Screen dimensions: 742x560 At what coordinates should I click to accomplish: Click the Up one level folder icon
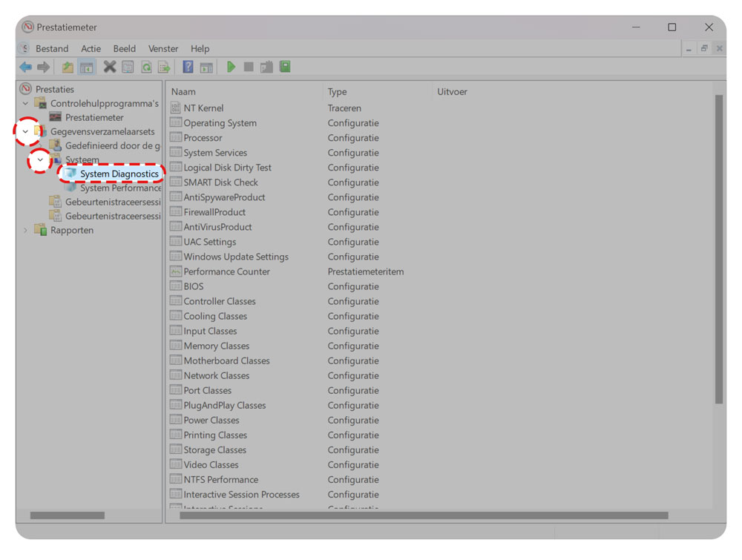click(68, 67)
